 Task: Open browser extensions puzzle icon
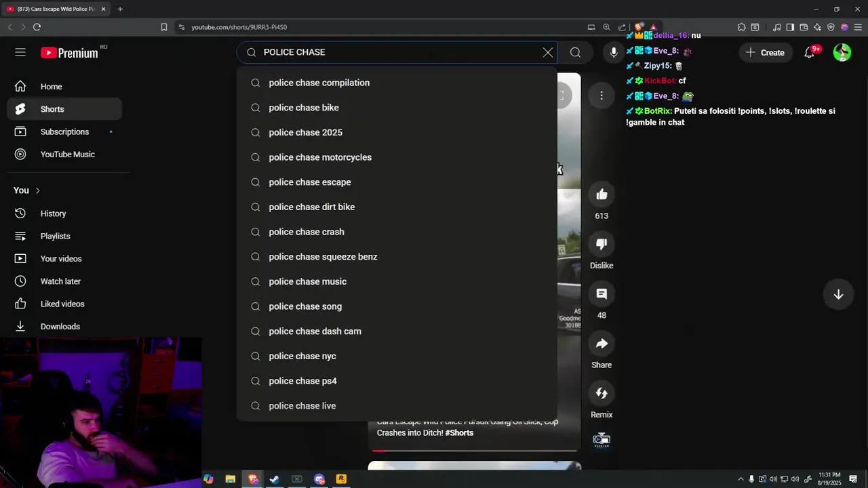[741, 27]
